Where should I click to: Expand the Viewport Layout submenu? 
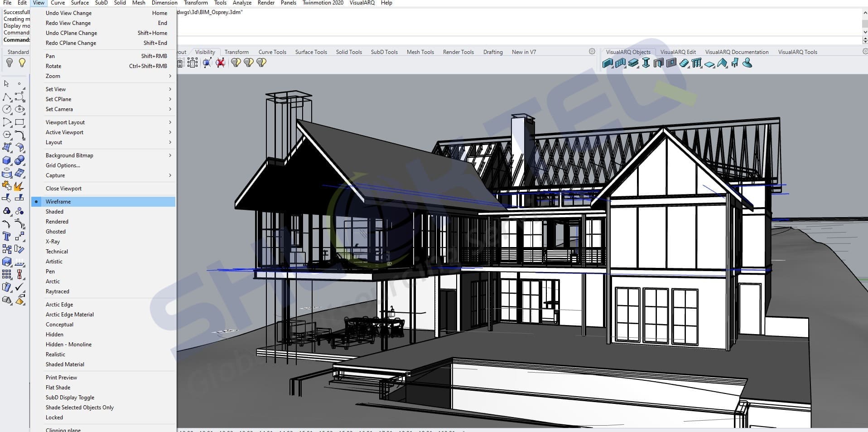click(103, 122)
